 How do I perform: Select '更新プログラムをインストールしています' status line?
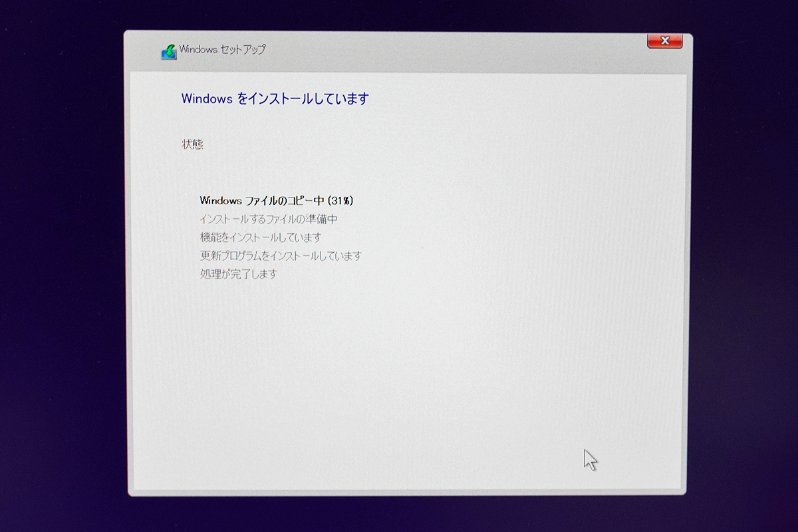281,255
